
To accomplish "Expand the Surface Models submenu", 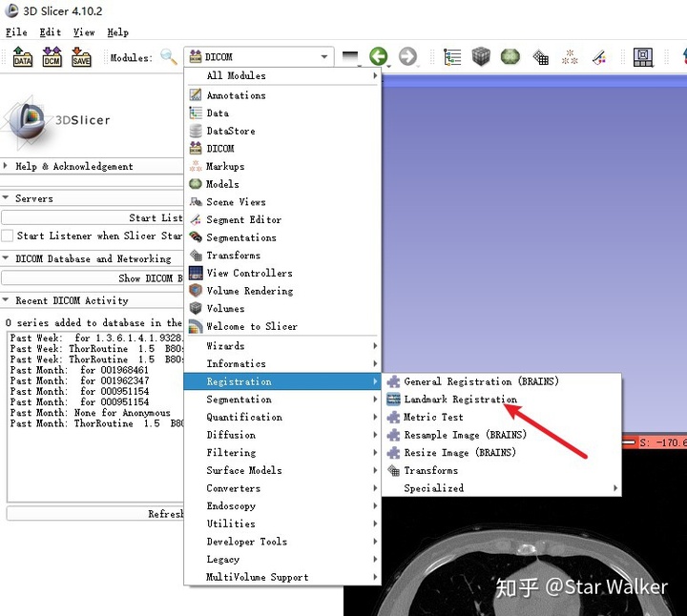I will point(282,470).
